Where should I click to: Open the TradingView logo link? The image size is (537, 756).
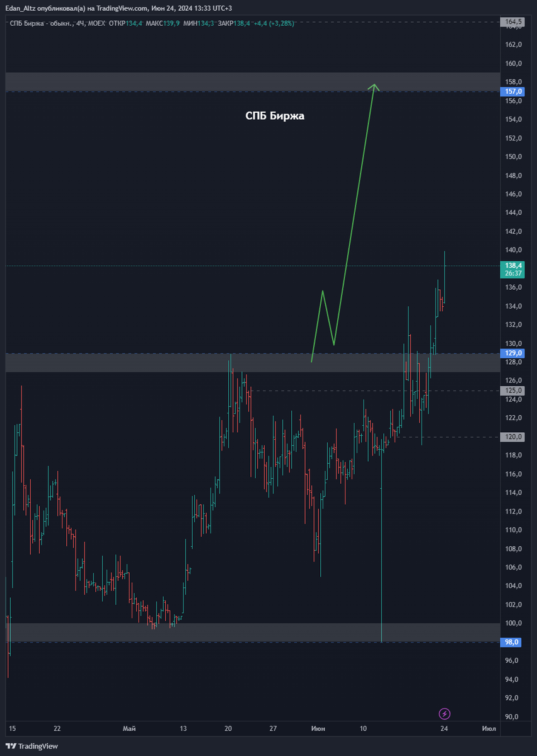coord(32,746)
